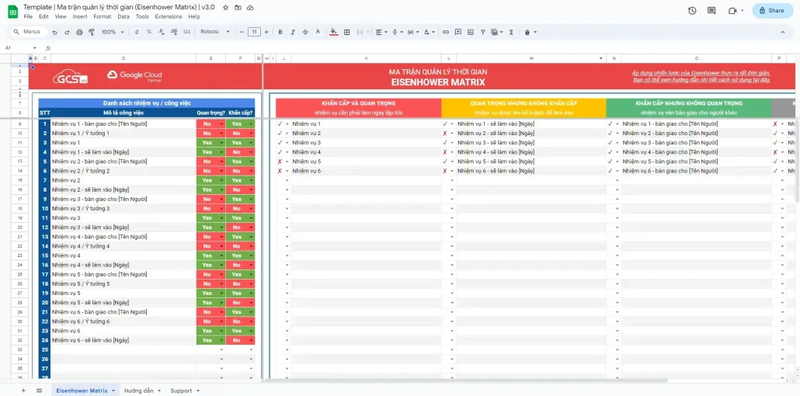Open Khẩn cấp dropdown for task 3

251,143
